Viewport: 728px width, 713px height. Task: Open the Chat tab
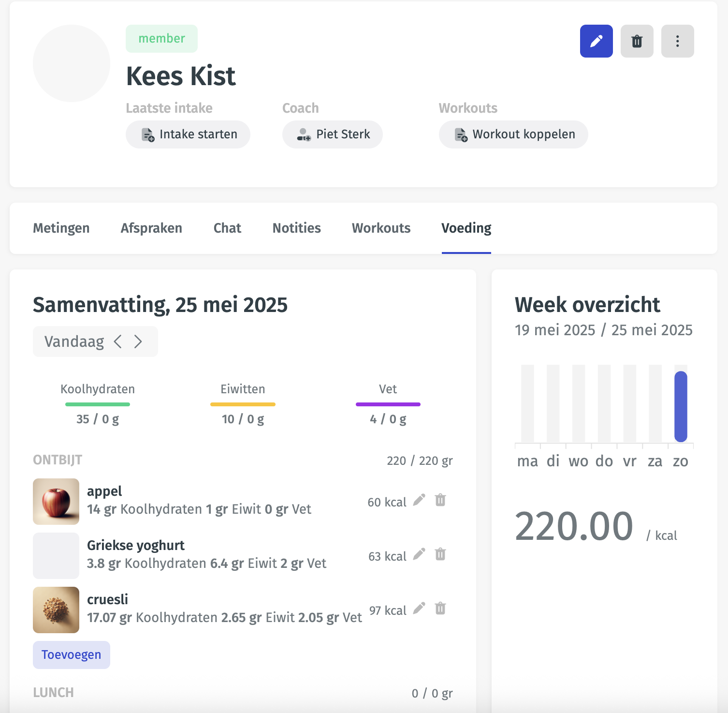tap(227, 228)
